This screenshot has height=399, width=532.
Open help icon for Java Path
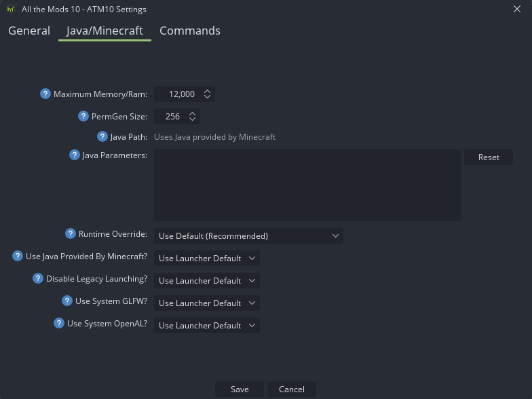coord(102,136)
